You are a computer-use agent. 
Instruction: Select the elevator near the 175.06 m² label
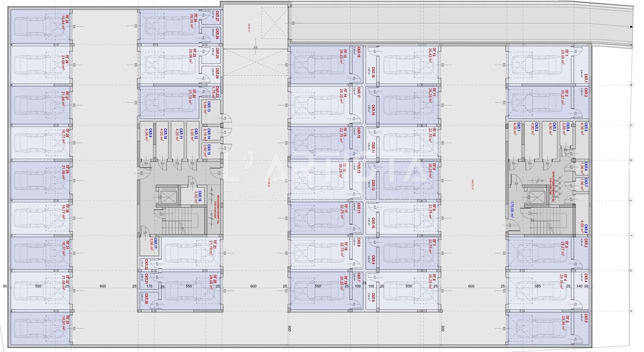click(537, 199)
